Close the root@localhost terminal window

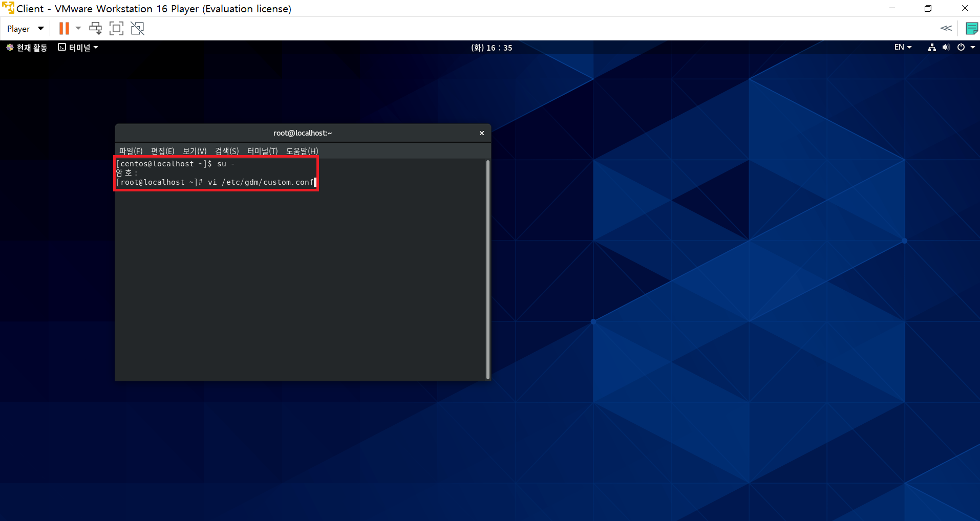[x=482, y=133]
